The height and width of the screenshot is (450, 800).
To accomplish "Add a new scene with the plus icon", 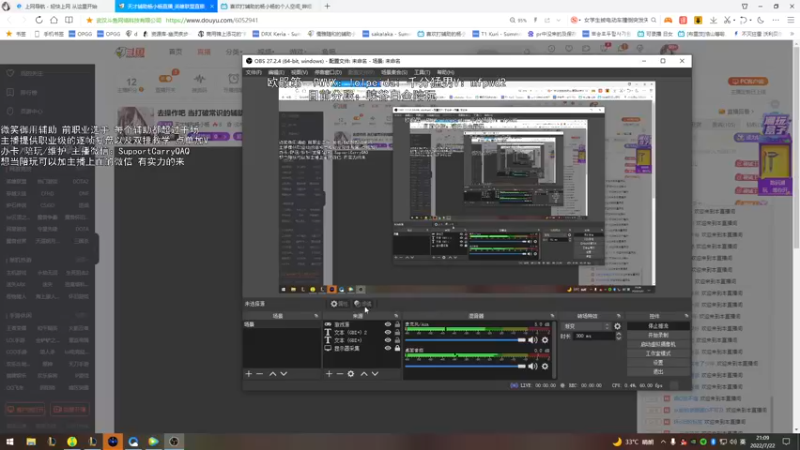I will 248,374.
